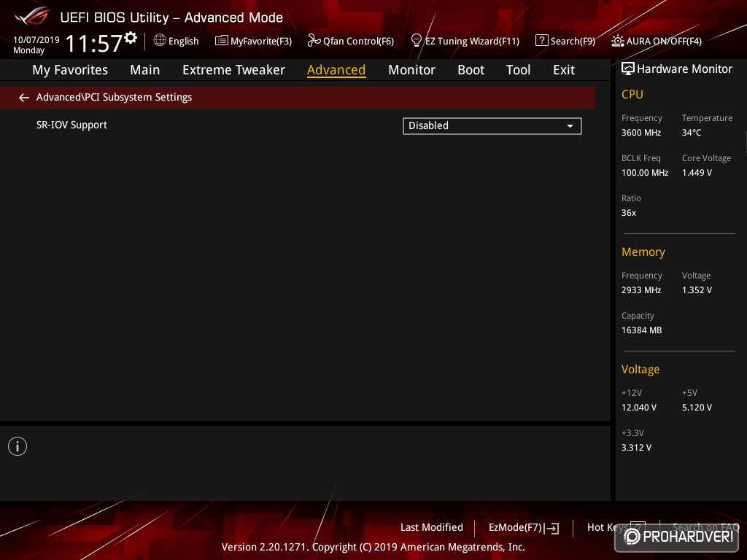
Task: Click the EzMode exit arrow icon
Action: coord(551,528)
